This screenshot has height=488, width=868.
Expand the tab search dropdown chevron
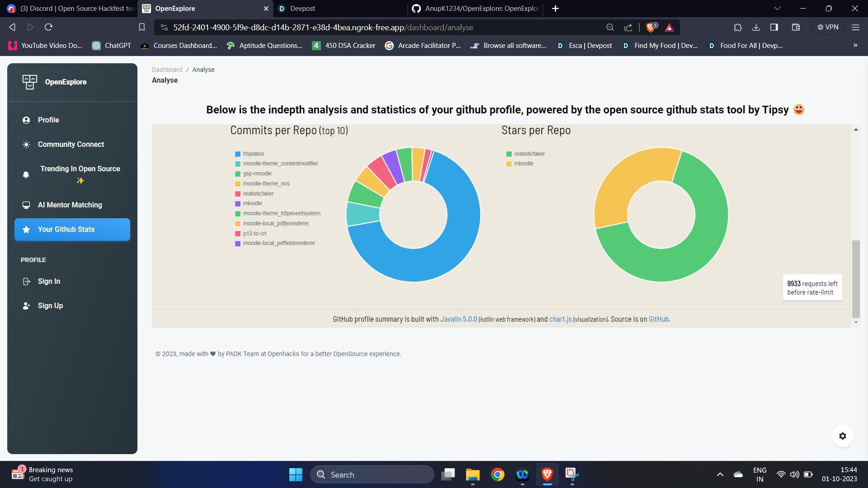(x=777, y=9)
